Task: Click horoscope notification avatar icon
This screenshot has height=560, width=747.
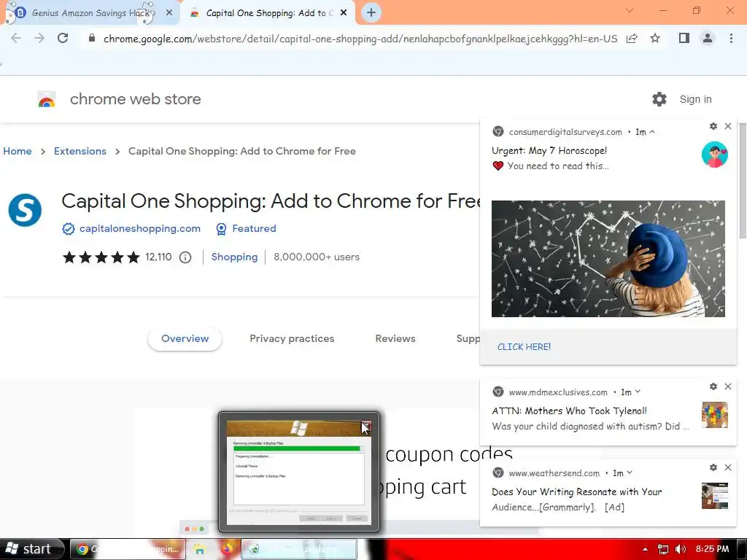Action: point(715,155)
